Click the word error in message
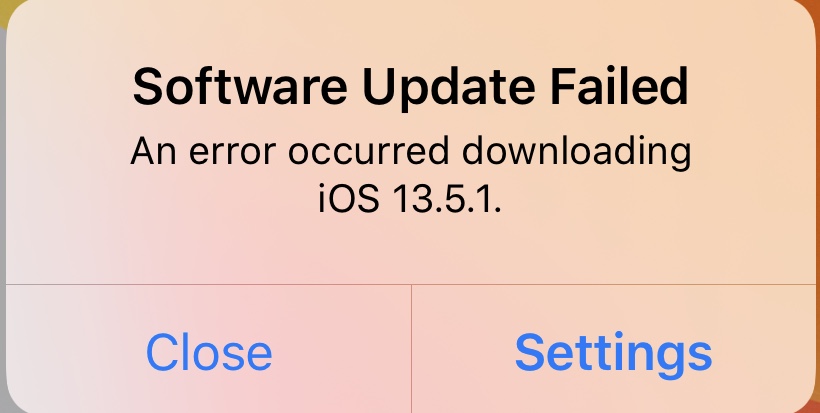The height and width of the screenshot is (413, 820). pyautogui.click(x=232, y=152)
